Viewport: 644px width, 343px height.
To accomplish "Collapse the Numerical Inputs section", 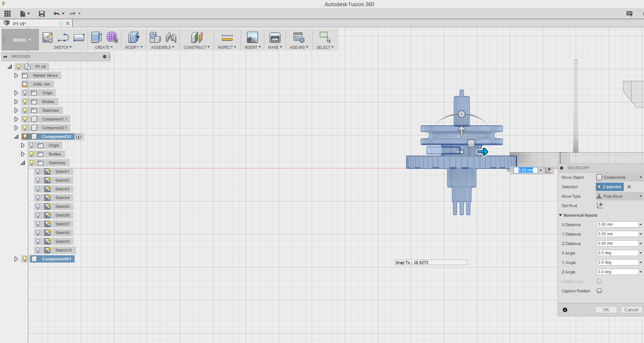I will click(x=561, y=215).
